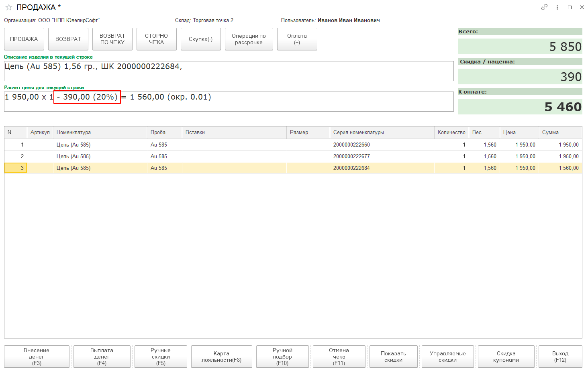Click Показать скидки button
This screenshot has width=588, height=371.
(394, 357)
